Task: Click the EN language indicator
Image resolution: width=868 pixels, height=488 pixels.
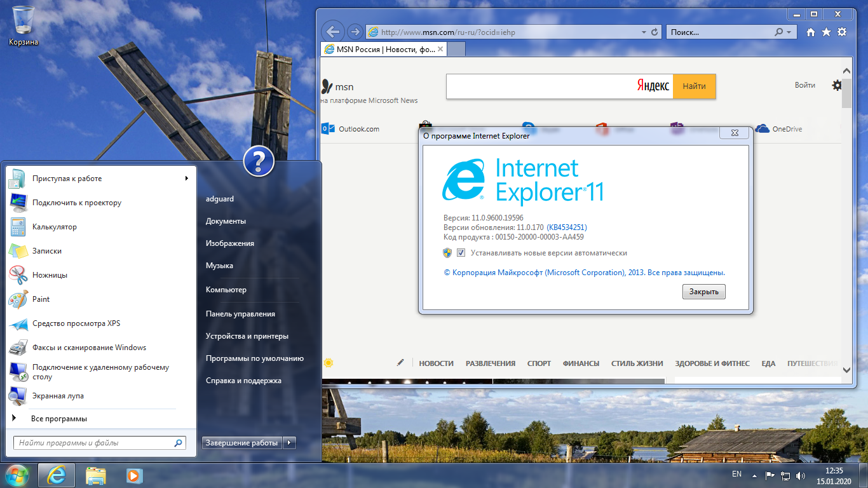Action: click(736, 474)
